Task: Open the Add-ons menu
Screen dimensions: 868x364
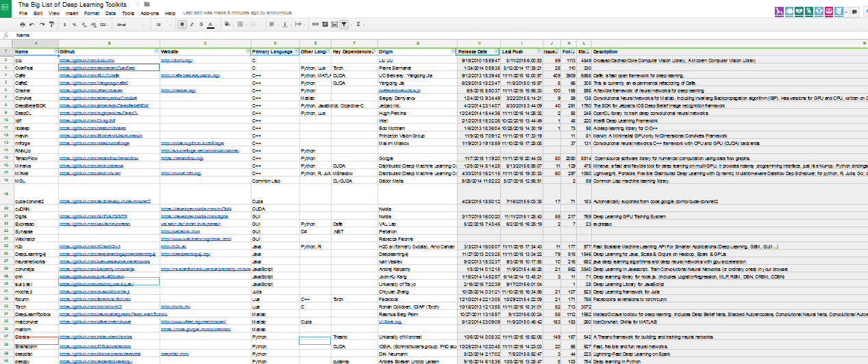Action: [x=149, y=13]
